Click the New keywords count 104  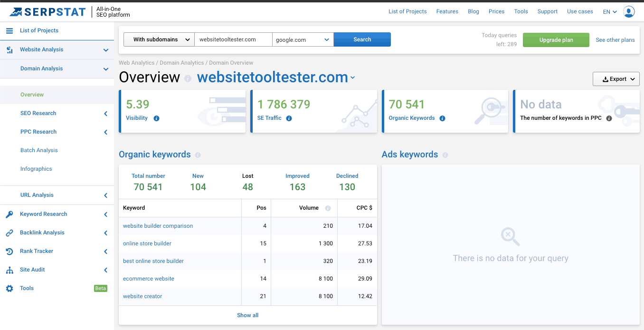198,187
